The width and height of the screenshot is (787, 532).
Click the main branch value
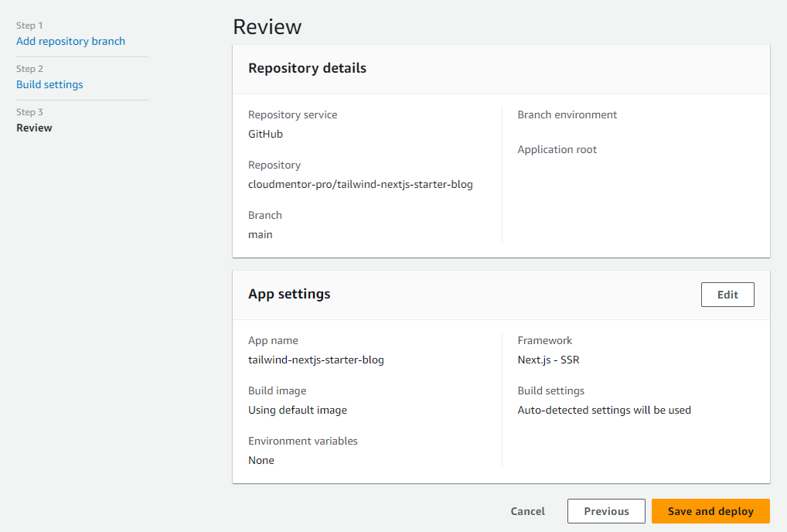pyautogui.click(x=260, y=234)
